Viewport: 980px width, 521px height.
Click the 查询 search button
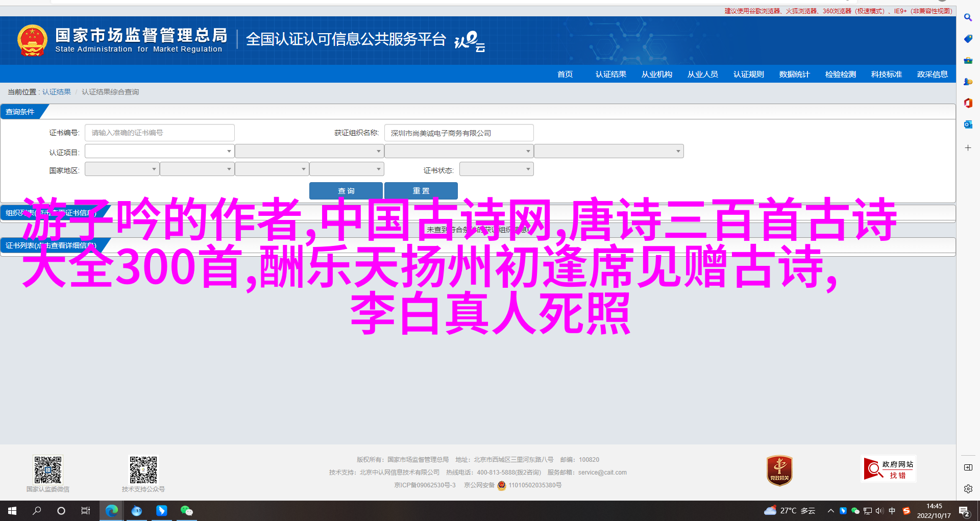(346, 190)
